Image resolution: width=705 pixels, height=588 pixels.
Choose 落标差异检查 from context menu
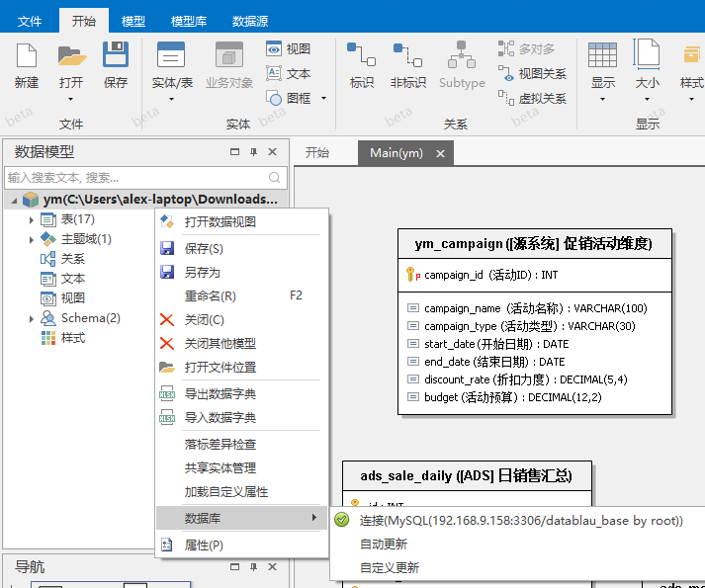(x=242, y=445)
